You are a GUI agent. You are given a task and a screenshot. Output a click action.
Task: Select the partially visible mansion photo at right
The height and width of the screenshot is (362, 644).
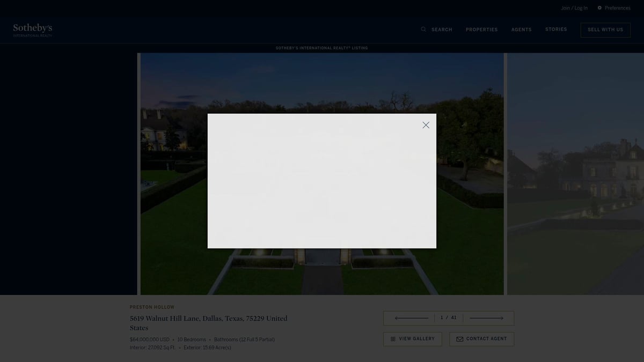[x=575, y=172]
